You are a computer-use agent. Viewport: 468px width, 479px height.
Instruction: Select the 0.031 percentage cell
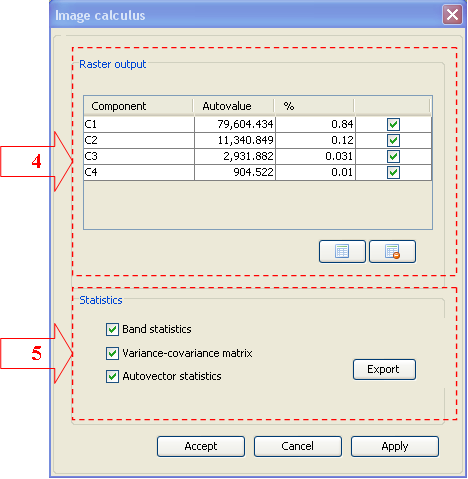(x=316, y=156)
